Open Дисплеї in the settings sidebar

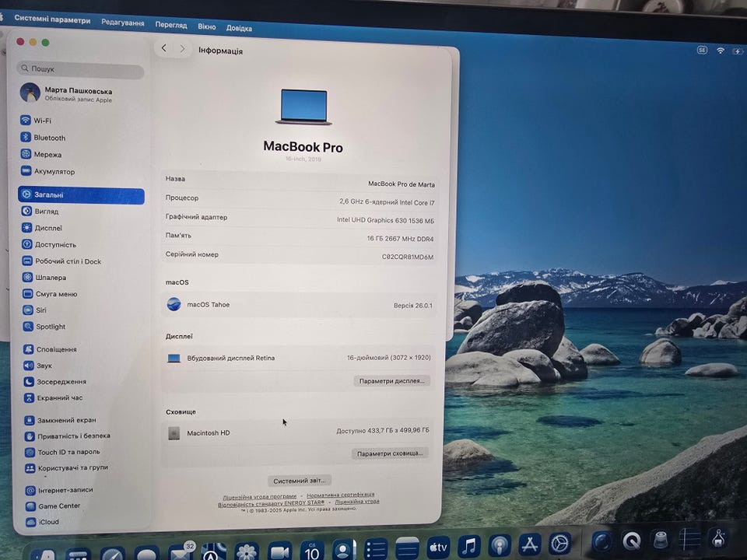click(42, 228)
